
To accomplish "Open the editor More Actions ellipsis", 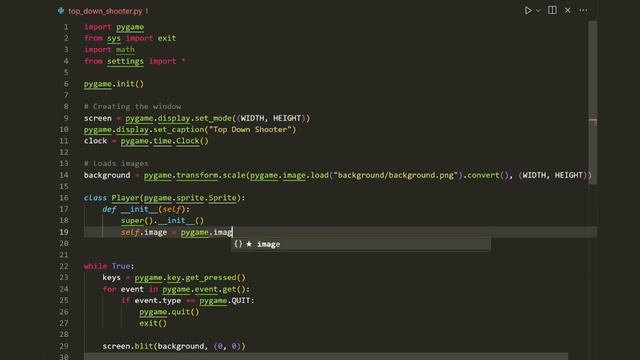I will click(583, 10).
